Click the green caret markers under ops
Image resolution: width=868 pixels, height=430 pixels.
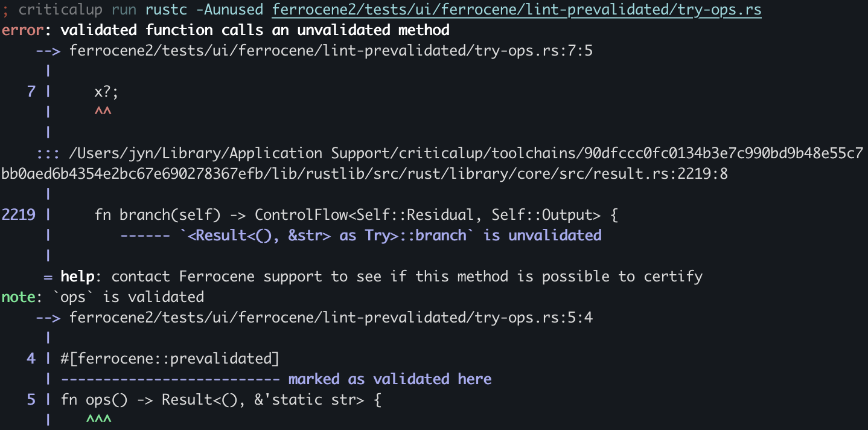(99, 419)
